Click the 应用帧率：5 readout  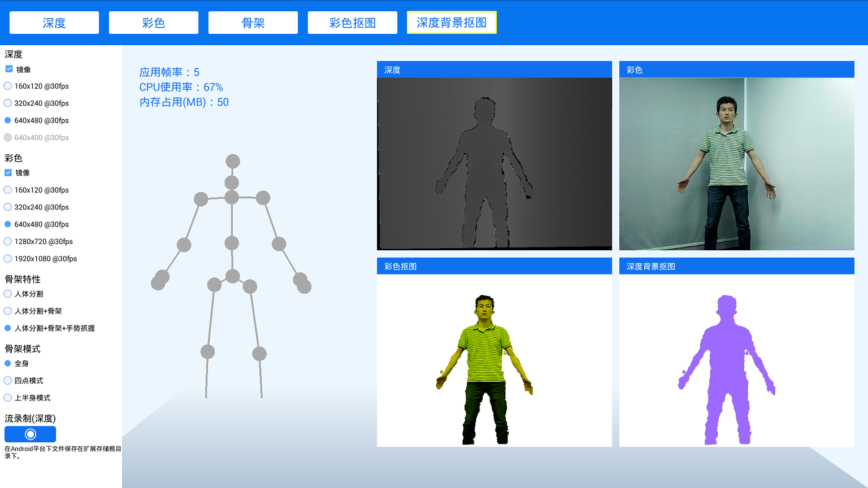pyautogui.click(x=170, y=72)
